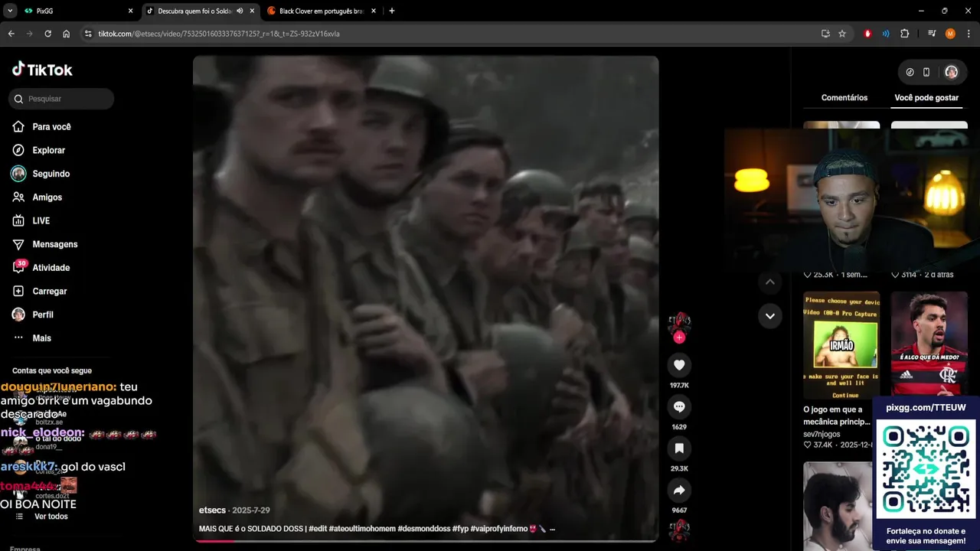This screenshot has height=551, width=980.
Task: Switch to the Comentários tab
Action: coord(844,98)
